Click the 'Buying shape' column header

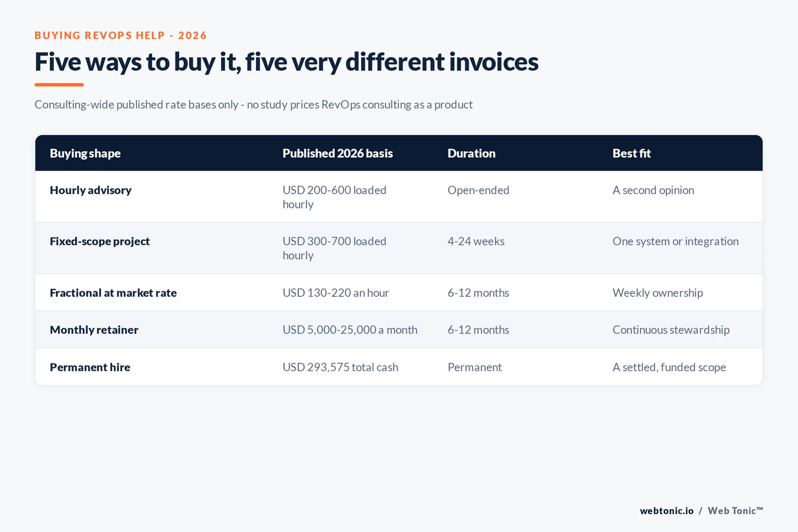click(x=85, y=154)
